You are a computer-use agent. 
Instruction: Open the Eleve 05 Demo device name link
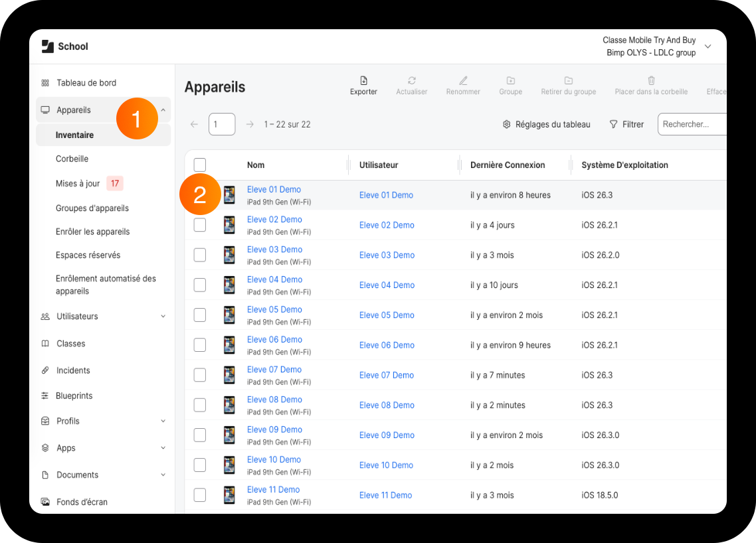pyautogui.click(x=274, y=309)
